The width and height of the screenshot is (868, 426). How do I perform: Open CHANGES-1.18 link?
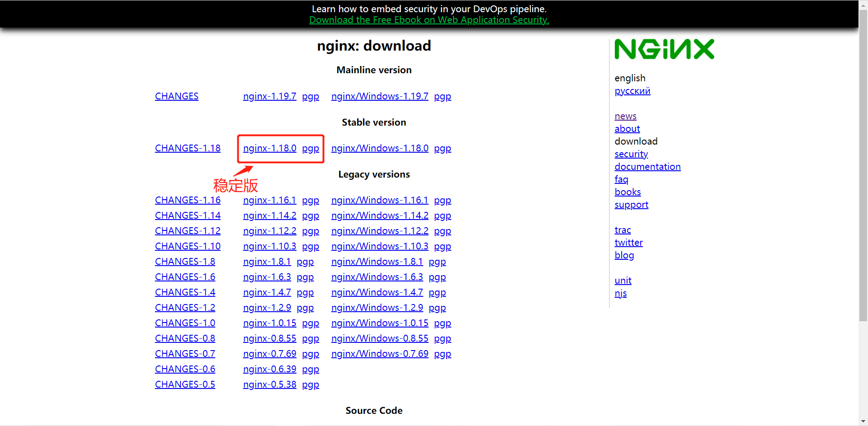pyautogui.click(x=188, y=148)
